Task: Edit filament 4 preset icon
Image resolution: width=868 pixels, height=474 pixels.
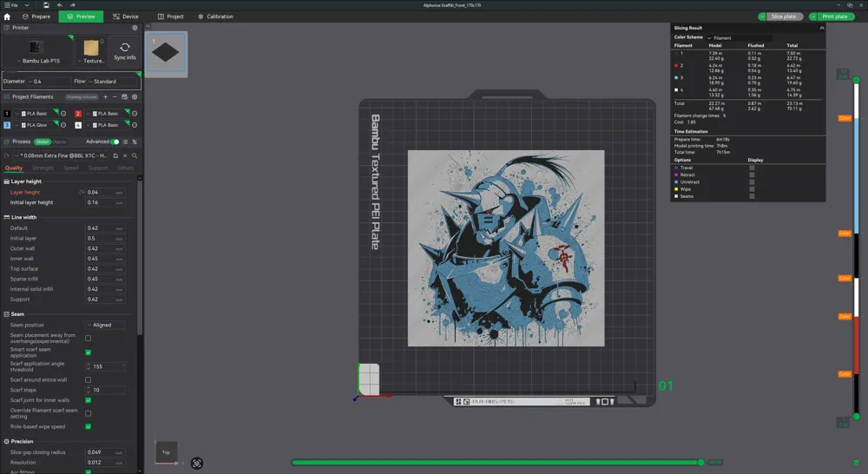Action: tap(135, 125)
